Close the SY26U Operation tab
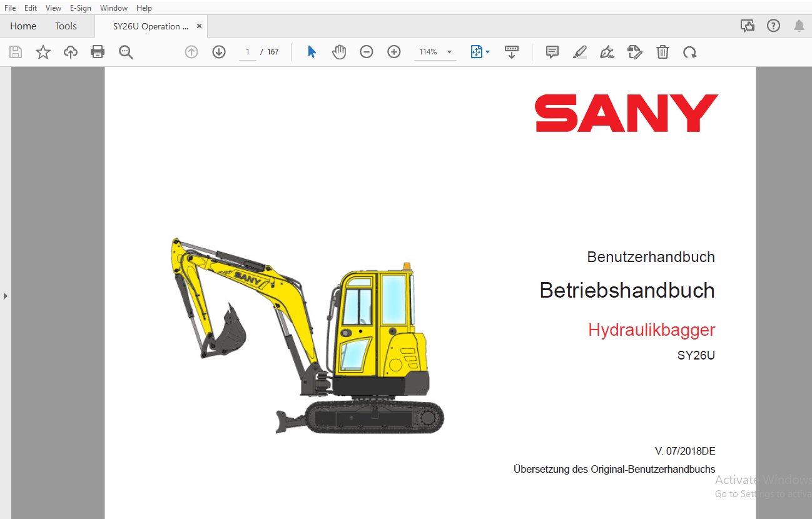Image resolution: width=812 pixels, height=519 pixels. [199, 26]
